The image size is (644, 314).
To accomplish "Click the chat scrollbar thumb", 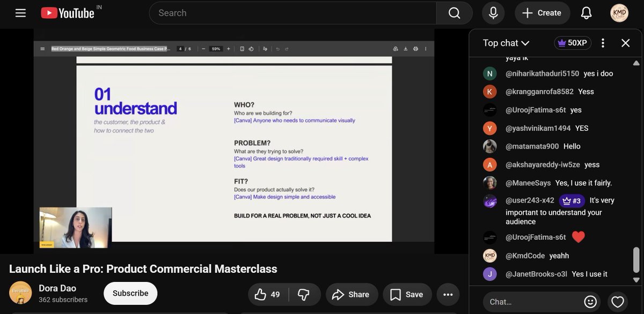I will (636, 260).
